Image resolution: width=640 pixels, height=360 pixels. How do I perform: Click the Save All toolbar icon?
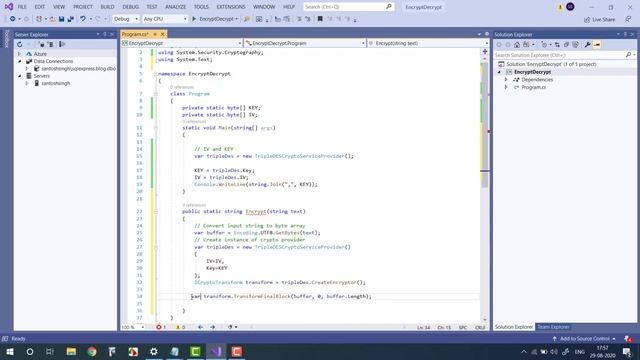(71, 19)
